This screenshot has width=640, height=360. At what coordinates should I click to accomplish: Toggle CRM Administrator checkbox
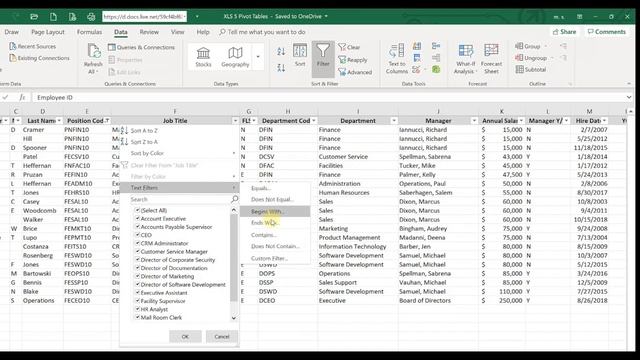[x=138, y=243]
